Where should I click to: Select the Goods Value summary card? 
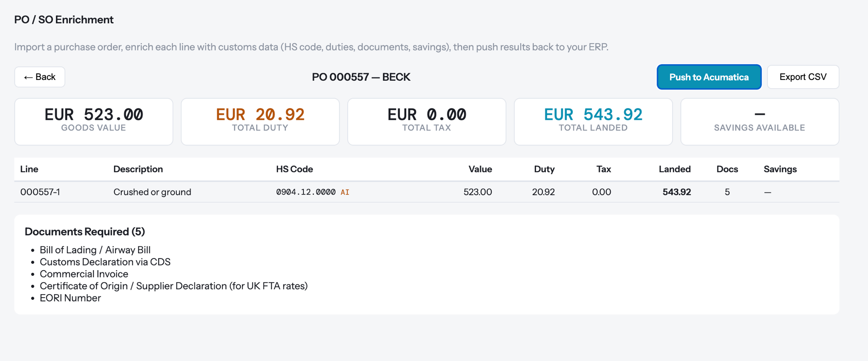tap(94, 121)
